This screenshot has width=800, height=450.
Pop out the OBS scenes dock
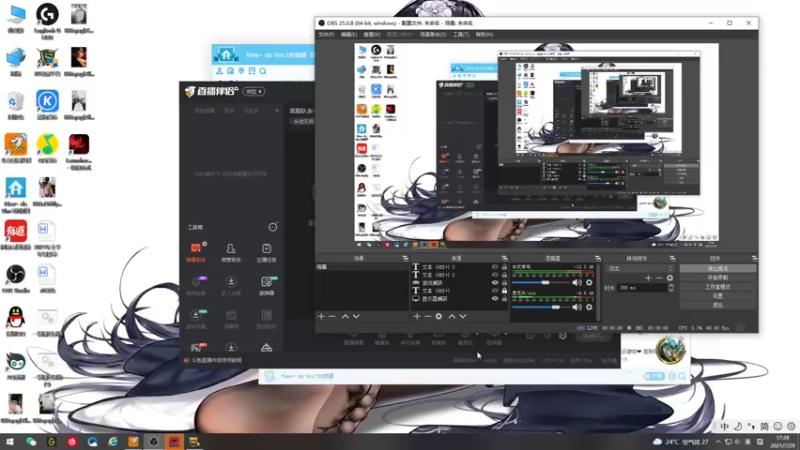pyautogui.click(x=405, y=259)
